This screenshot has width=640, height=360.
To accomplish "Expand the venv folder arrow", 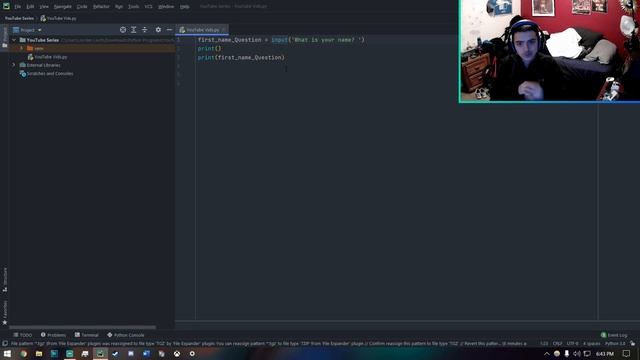I will (22, 48).
